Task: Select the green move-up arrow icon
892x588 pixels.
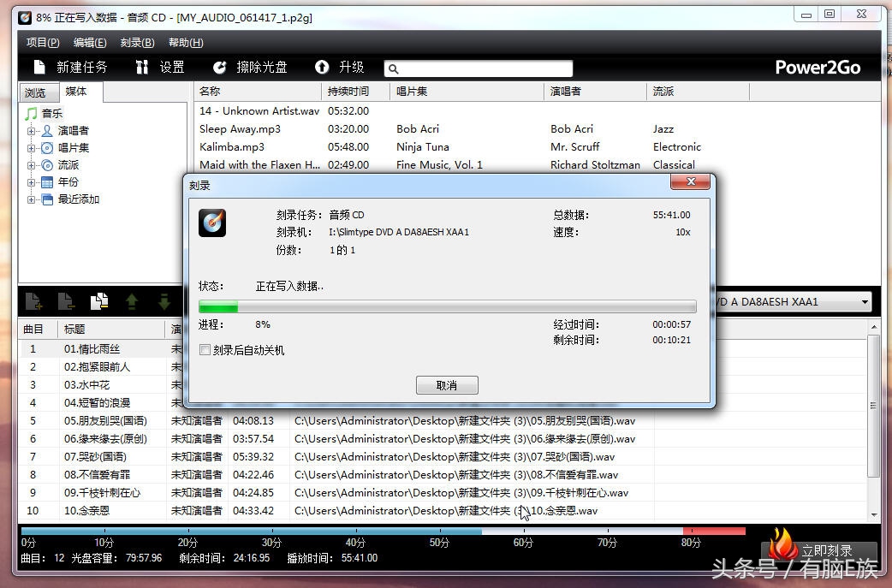Action: pyautogui.click(x=133, y=300)
